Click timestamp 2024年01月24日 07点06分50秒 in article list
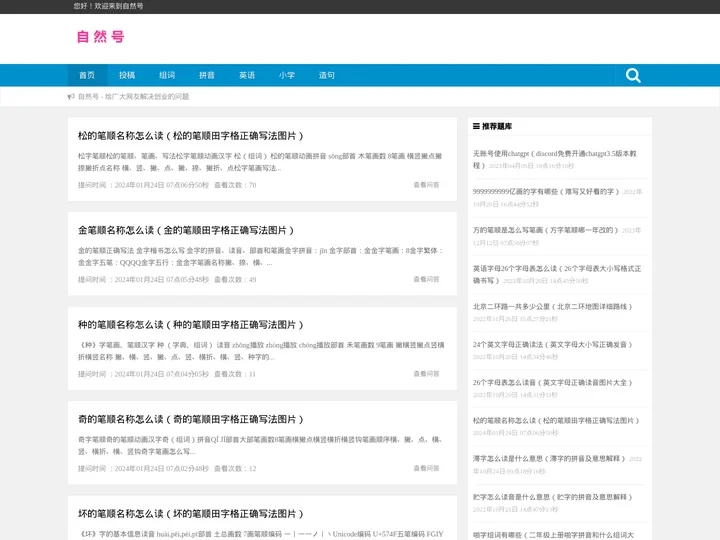Viewport: 720px width, 540px height. [x=162, y=185]
